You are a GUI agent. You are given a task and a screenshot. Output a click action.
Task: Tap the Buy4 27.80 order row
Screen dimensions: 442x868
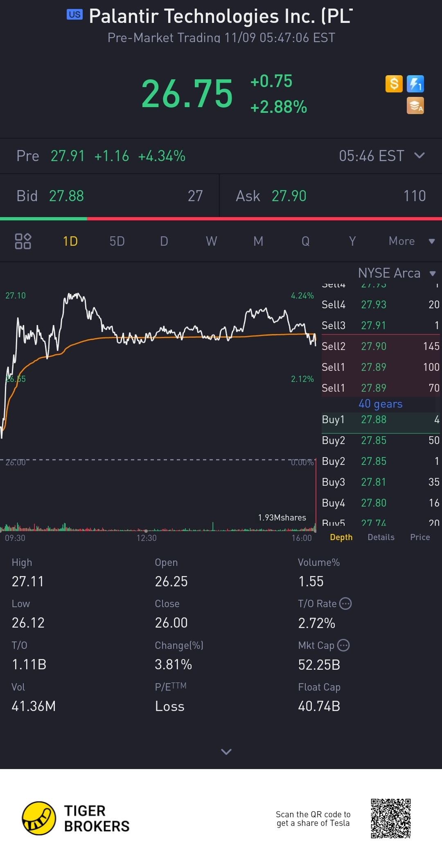pyautogui.click(x=381, y=503)
